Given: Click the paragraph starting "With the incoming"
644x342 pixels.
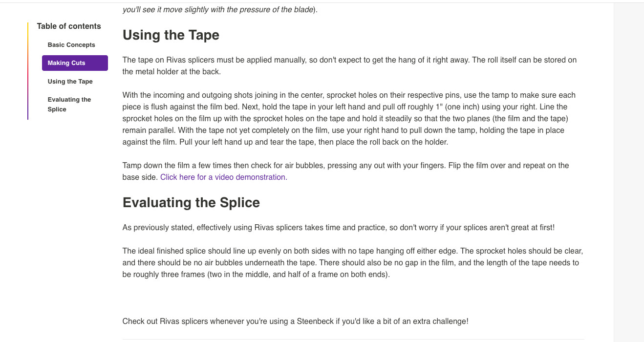Looking at the screenshot, I should coord(349,119).
